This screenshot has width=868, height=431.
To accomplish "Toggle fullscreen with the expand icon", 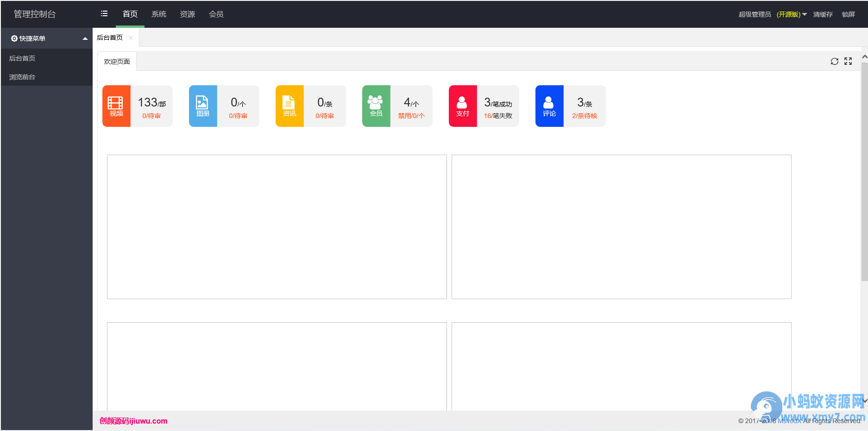I will pyautogui.click(x=848, y=62).
